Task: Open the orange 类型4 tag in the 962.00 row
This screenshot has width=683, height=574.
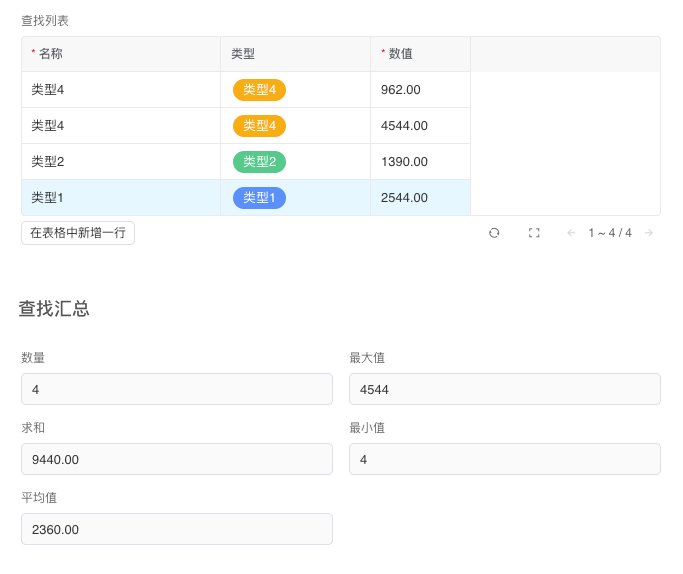Action: click(x=259, y=90)
